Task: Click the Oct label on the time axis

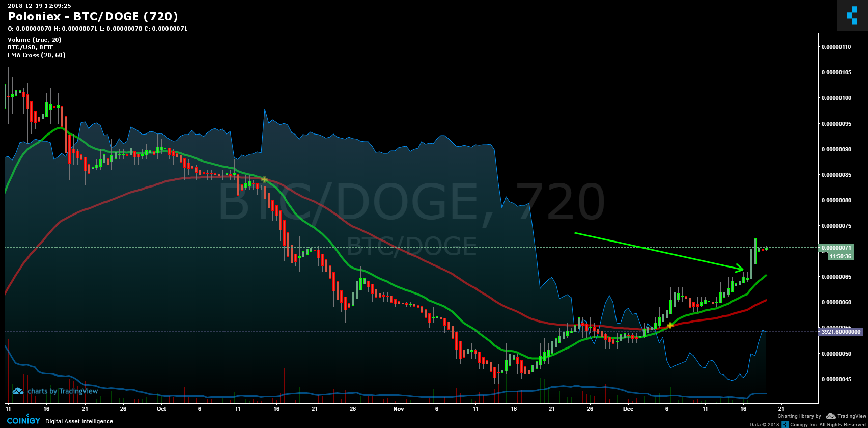Action: click(x=161, y=409)
